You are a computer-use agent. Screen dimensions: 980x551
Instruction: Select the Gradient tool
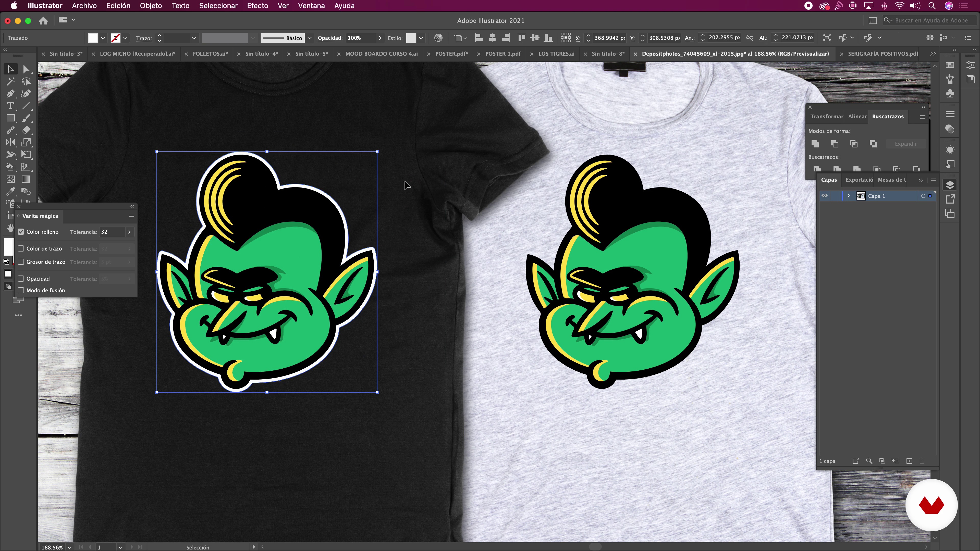[x=26, y=179]
